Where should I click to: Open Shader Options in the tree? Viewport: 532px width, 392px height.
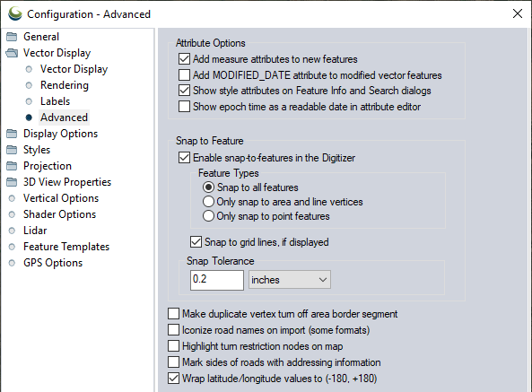click(60, 214)
